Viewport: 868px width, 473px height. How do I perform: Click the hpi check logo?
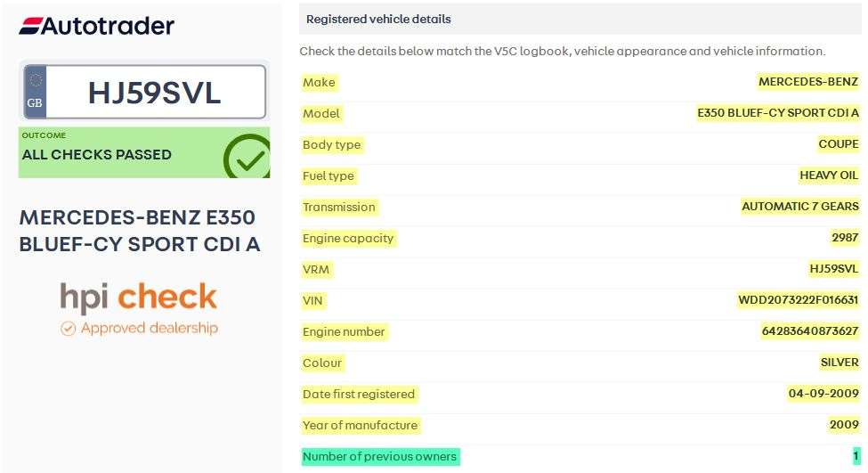[138, 297]
